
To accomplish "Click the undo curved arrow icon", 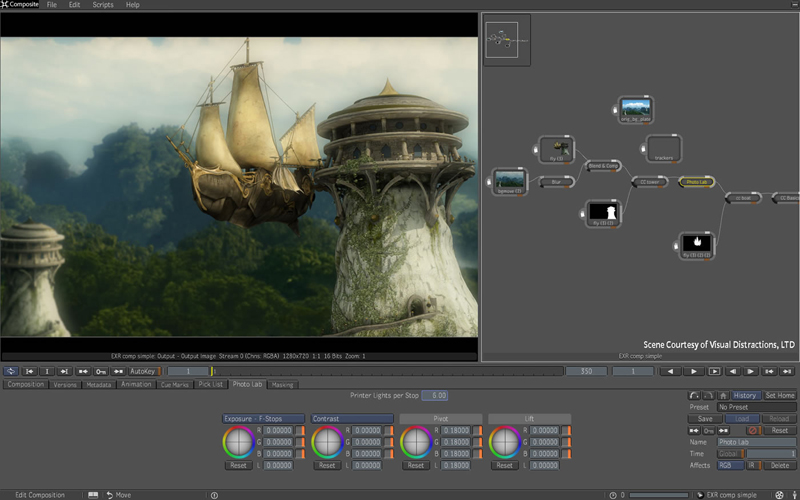I will click(696, 395).
